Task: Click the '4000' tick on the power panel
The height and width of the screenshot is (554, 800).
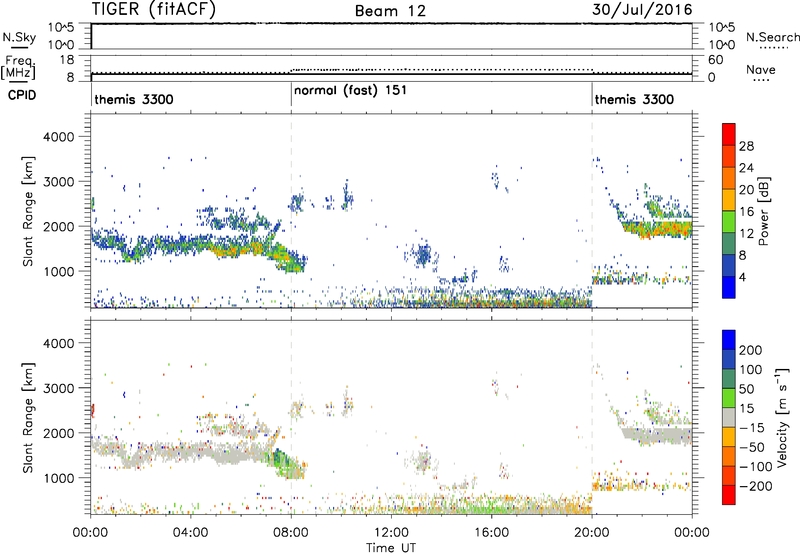Action: (x=58, y=137)
